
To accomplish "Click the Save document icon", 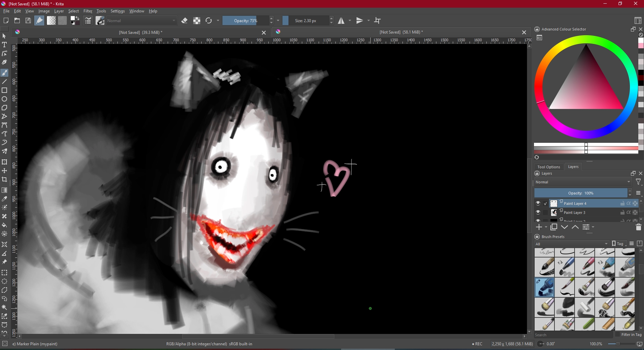I will (28, 21).
